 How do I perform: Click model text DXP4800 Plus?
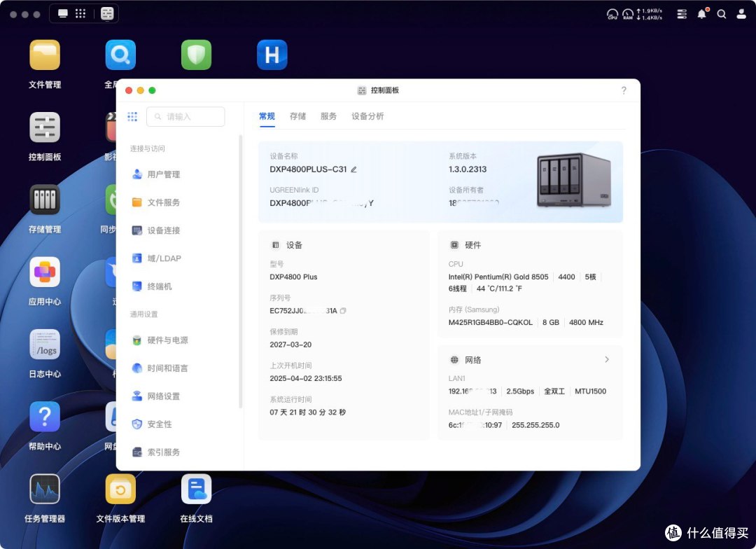(x=293, y=277)
